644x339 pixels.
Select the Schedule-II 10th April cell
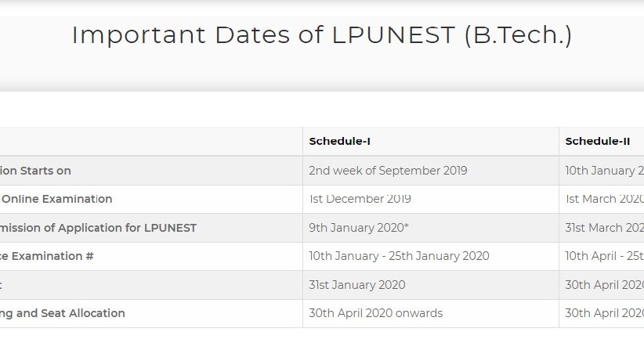(604, 256)
